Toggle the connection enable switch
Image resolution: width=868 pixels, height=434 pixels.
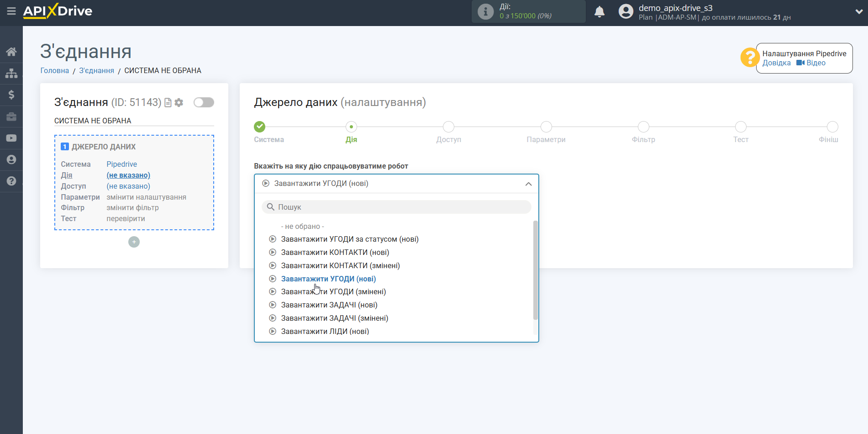pyautogui.click(x=204, y=102)
